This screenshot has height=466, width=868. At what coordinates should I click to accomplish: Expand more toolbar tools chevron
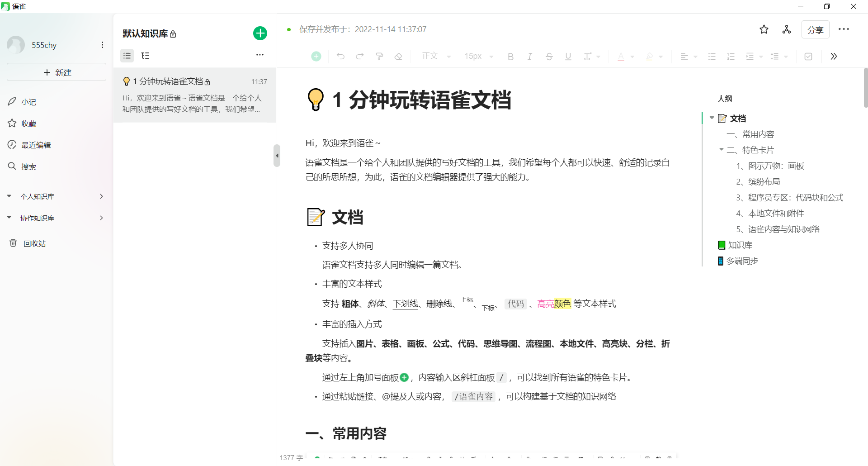pos(834,57)
